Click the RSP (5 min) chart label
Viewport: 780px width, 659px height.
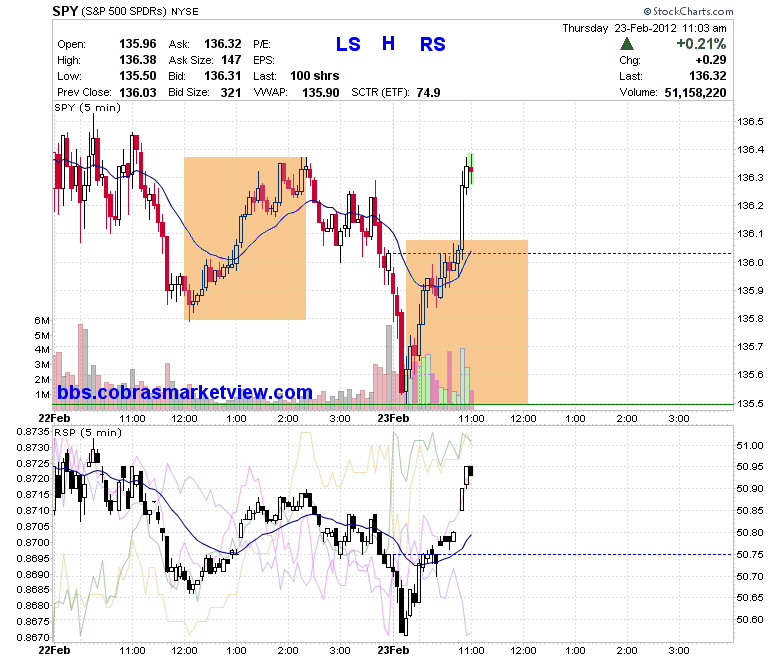[88, 433]
